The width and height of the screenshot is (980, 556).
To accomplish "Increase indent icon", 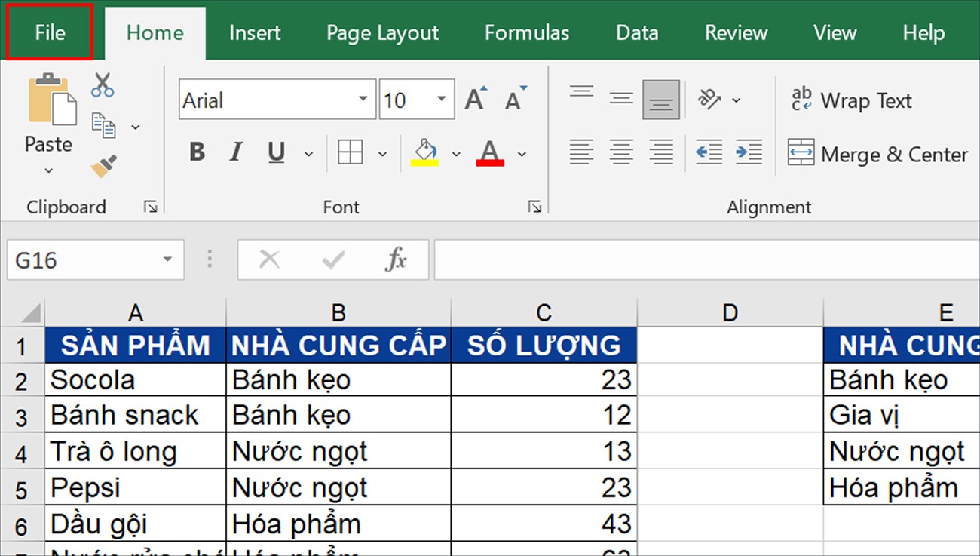I will click(749, 152).
